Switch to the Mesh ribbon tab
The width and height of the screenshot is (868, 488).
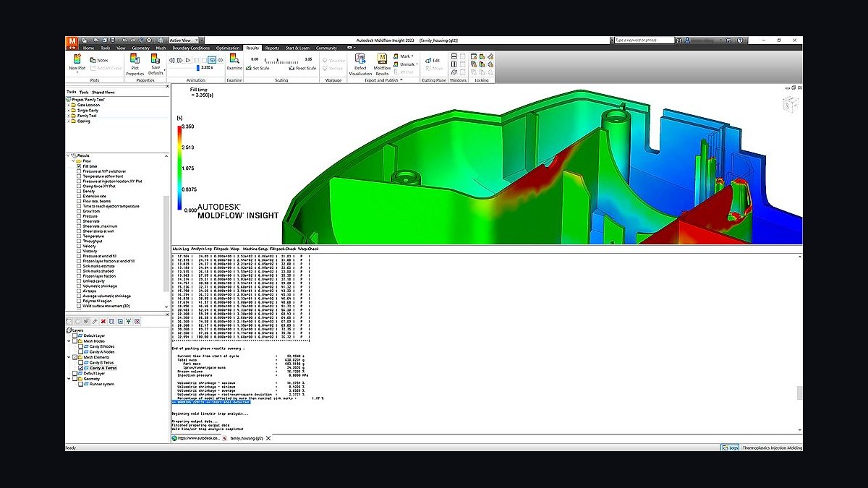(160, 48)
